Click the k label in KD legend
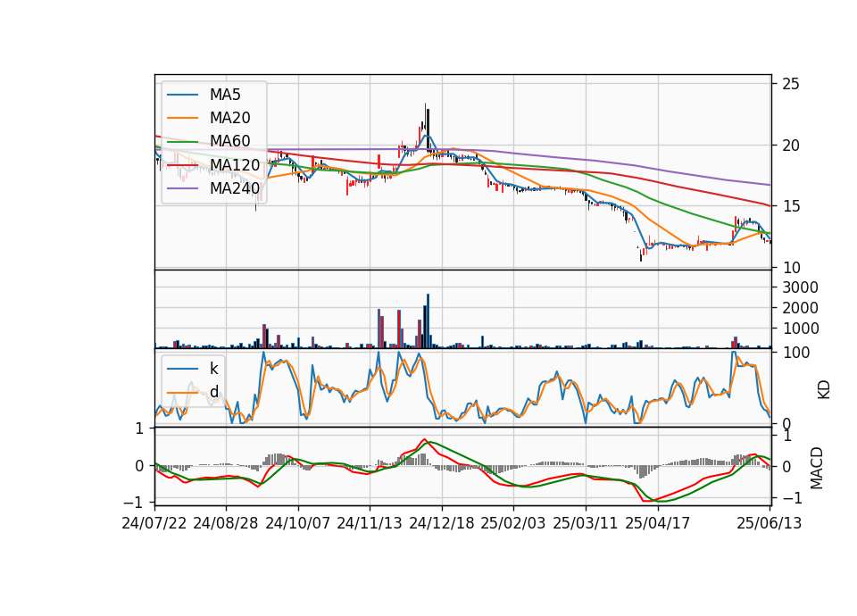857x616 pixels. [213, 369]
